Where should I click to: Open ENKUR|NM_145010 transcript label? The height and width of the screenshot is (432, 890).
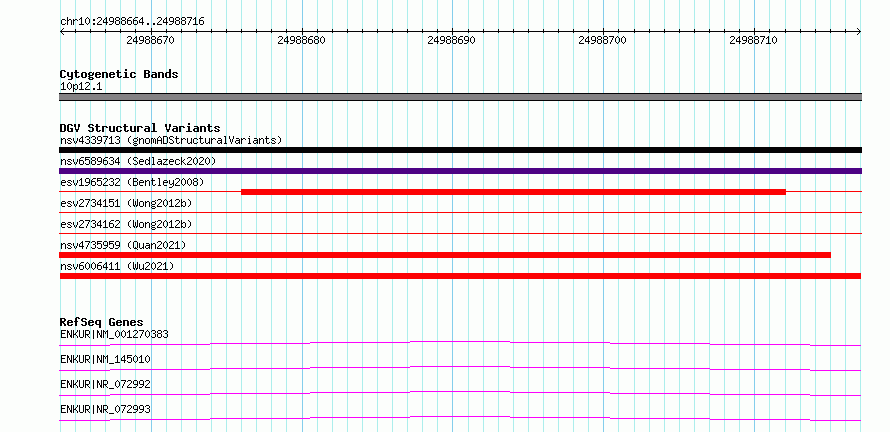tap(105, 359)
